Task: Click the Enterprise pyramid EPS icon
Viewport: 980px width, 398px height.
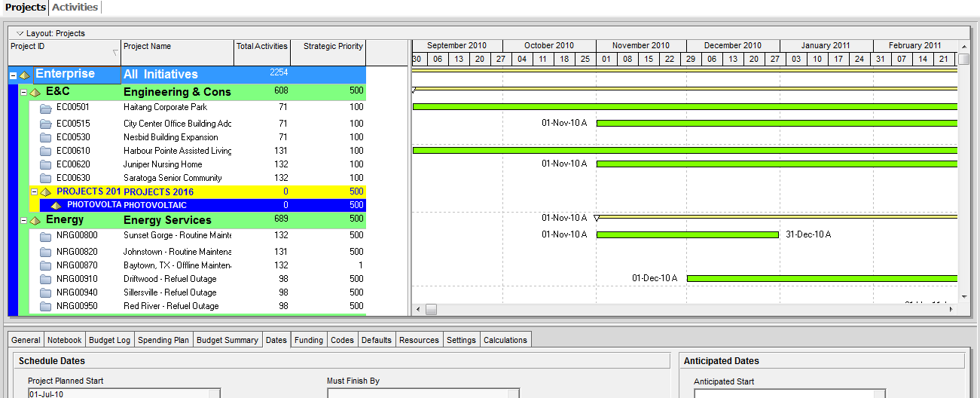Action: coord(24,75)
